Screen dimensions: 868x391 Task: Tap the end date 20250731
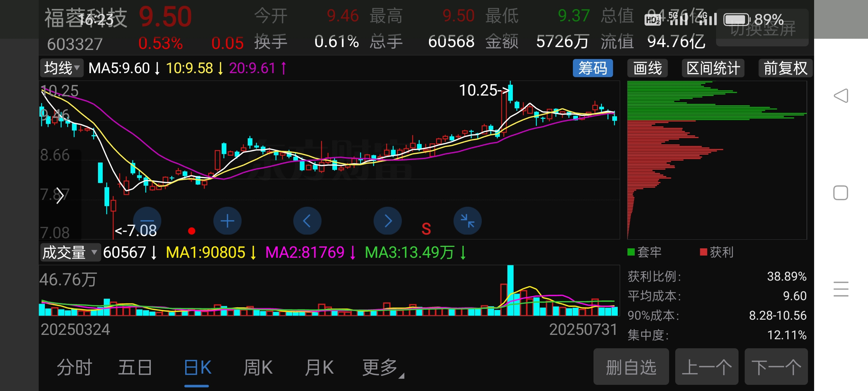[583, 329]
